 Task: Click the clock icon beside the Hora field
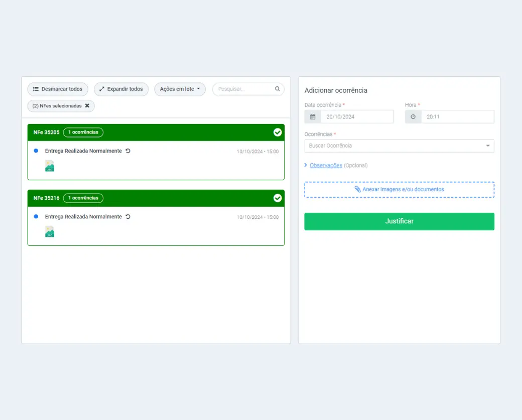pyautogui.click(x=413, y=117)
